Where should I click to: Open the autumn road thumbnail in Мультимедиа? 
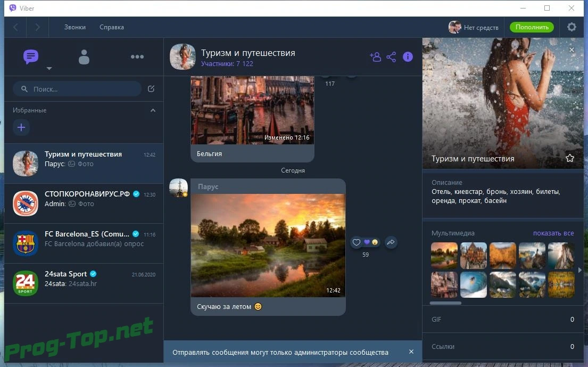[502, 256]
